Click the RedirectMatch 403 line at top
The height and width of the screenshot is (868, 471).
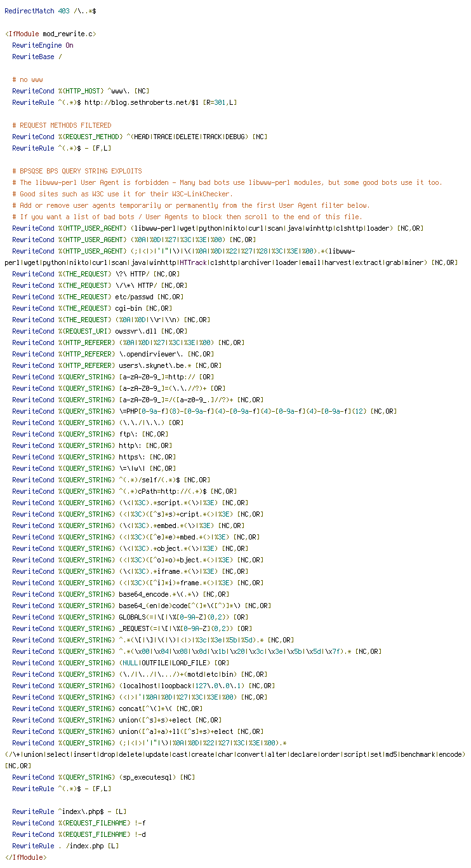[50, 11]
